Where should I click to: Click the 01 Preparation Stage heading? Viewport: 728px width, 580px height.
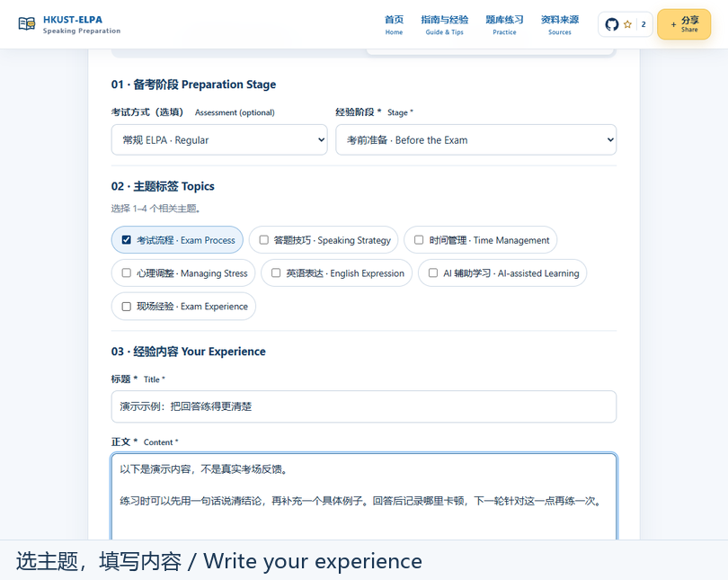193,85
